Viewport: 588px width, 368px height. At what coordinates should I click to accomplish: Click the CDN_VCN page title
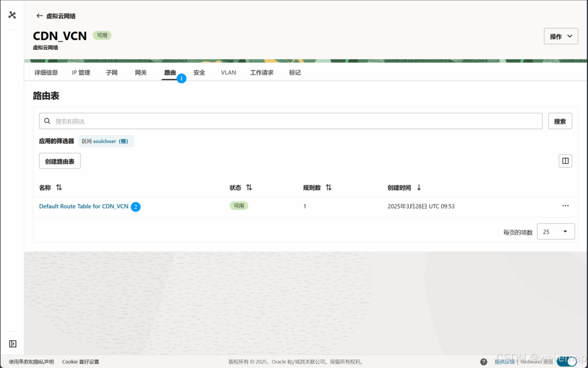(60, 36)
